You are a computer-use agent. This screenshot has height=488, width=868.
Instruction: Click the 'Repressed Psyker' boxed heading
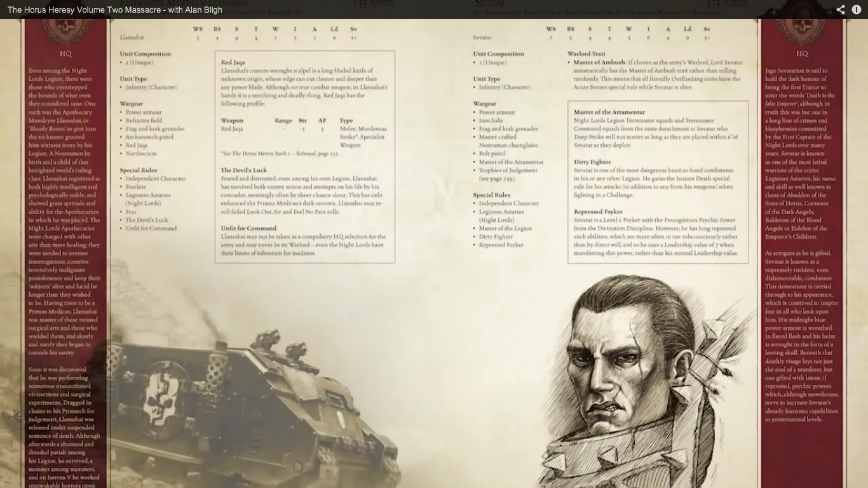[x=598, y=212]
